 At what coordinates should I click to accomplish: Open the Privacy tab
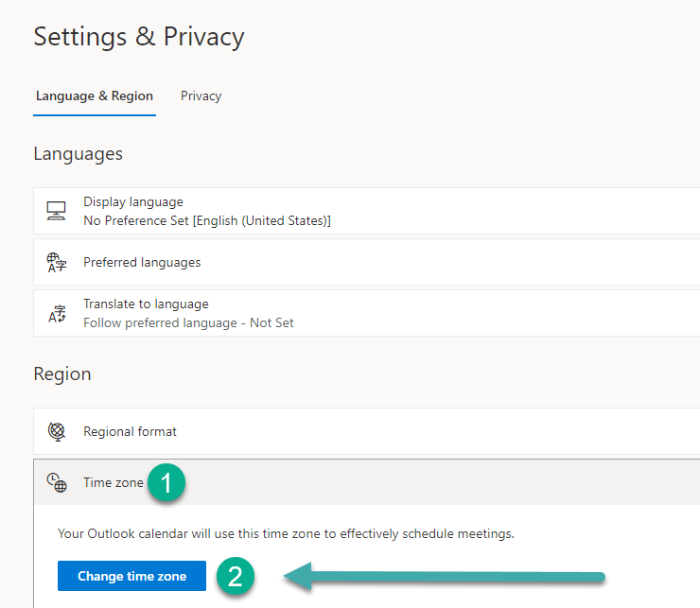(x=201, y=96)
